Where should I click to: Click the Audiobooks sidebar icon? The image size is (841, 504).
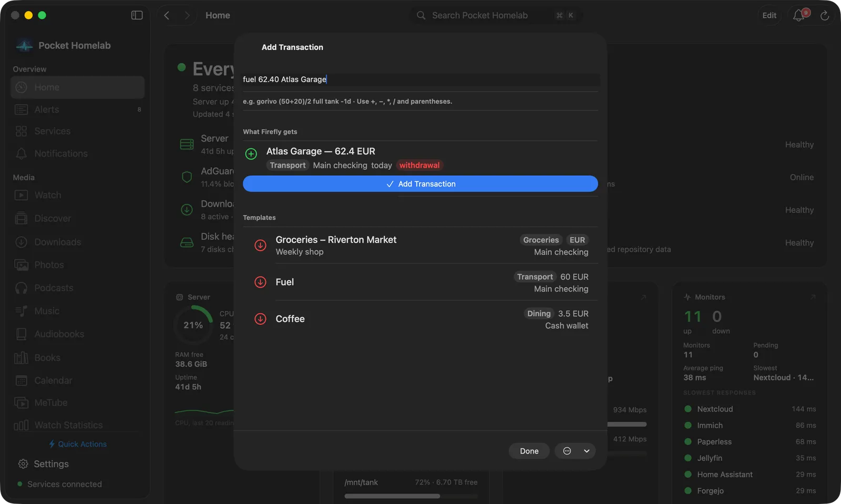click(21, 334)
